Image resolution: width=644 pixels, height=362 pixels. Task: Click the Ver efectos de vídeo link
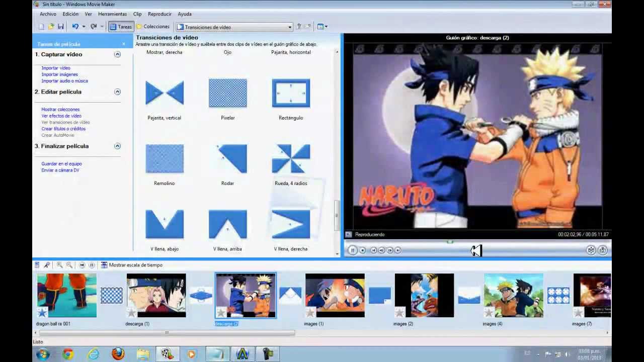pos(61,116)
